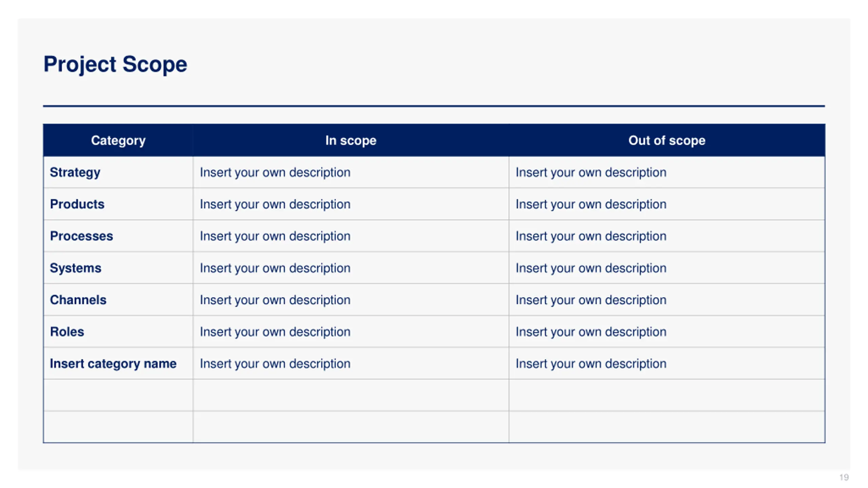Select the Roles category cell
The height and width of the screenshot is (488, 868).
tap(118, 331)
